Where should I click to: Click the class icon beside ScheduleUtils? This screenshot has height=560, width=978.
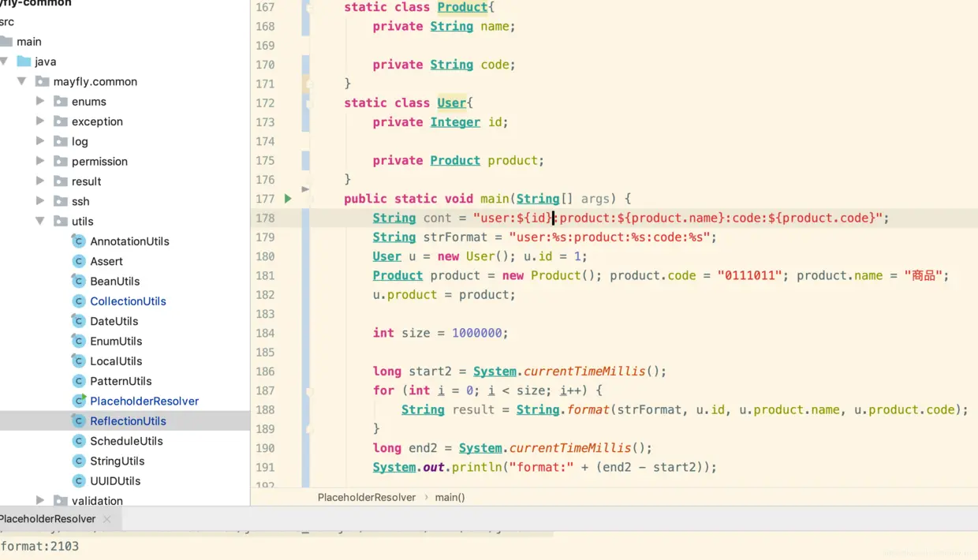tap(77, 441)
